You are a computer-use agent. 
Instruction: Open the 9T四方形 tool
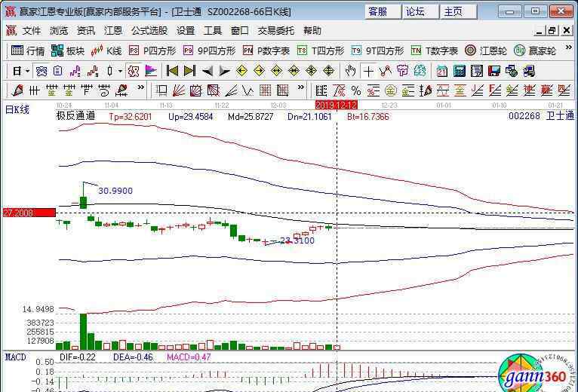click(x=377, y=51)
